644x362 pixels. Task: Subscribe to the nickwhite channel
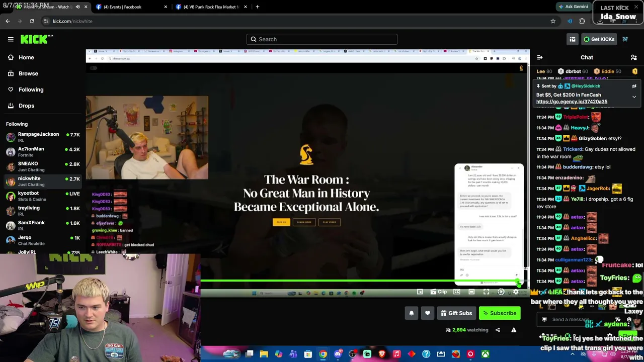[x=500, y=313]
